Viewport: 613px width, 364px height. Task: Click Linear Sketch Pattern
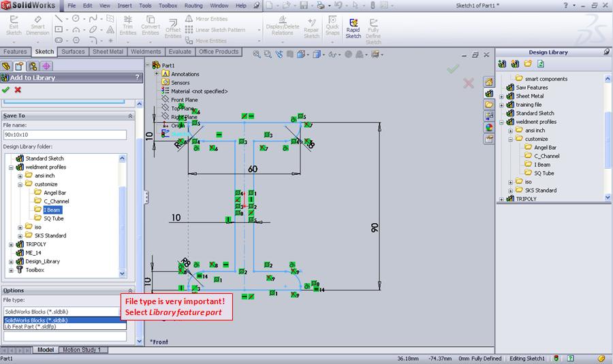pos(215,30)
